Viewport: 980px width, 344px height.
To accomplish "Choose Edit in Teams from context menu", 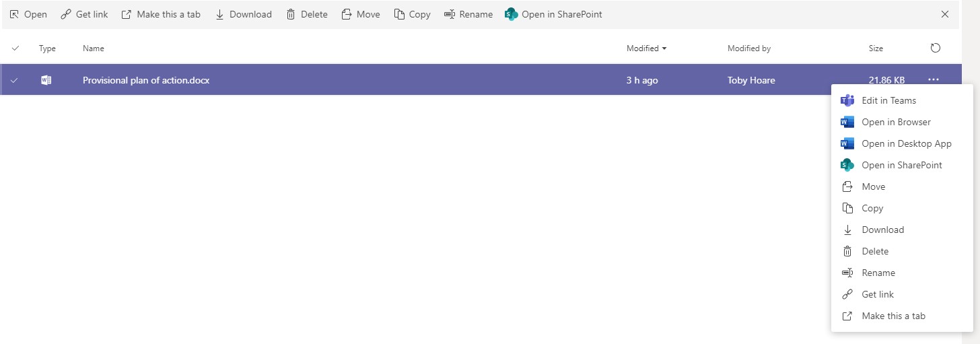I will click(888, 100).
